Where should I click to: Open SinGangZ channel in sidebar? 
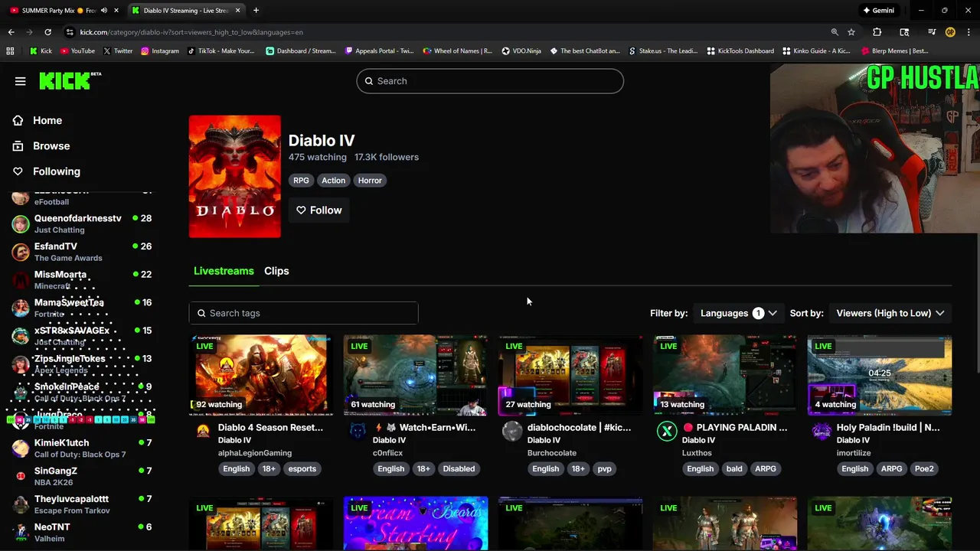83,476
